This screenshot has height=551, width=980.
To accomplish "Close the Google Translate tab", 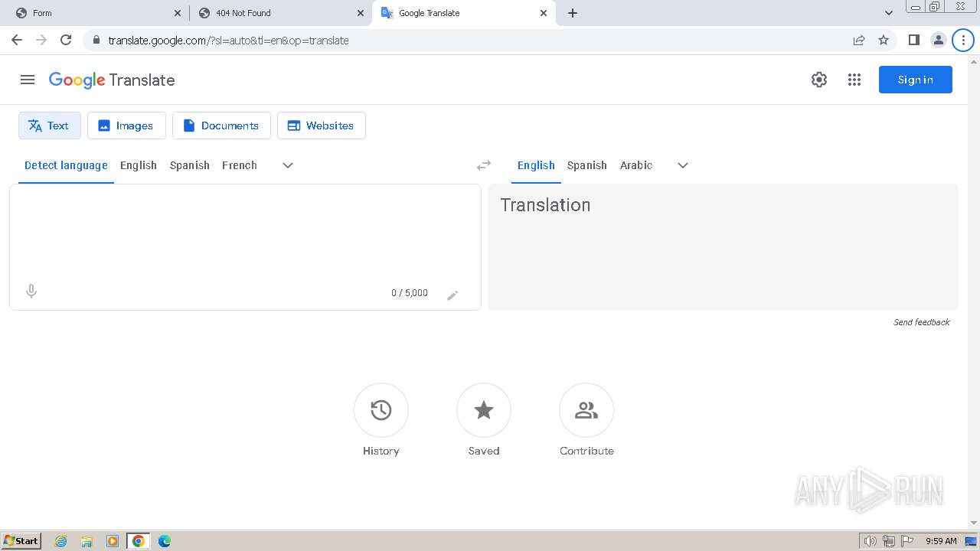I will 544,13.
